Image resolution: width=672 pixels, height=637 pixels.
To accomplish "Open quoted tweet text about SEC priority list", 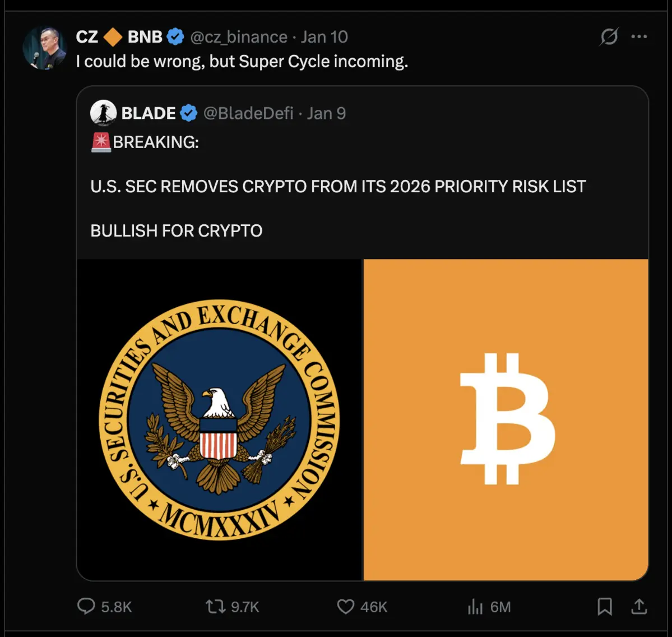I will tap(338, 186).
